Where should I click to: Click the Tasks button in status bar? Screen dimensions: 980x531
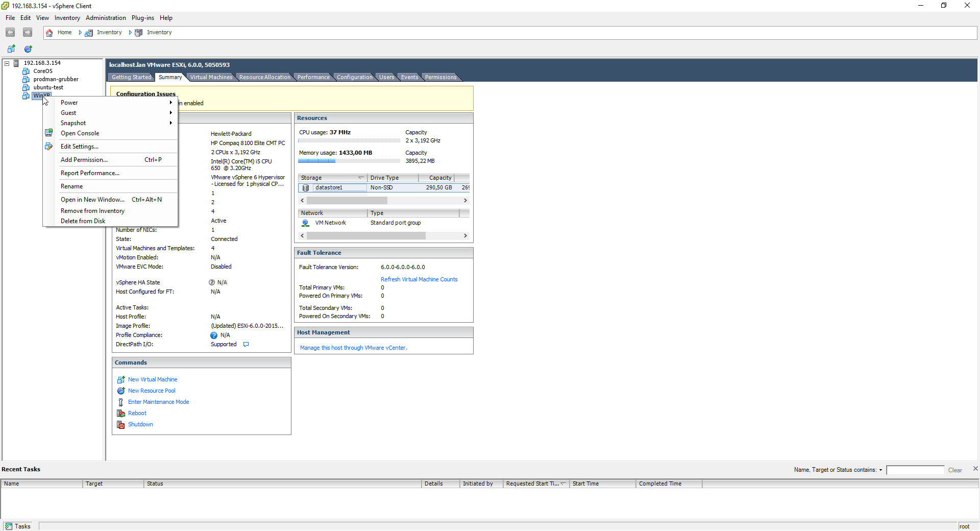18,526
